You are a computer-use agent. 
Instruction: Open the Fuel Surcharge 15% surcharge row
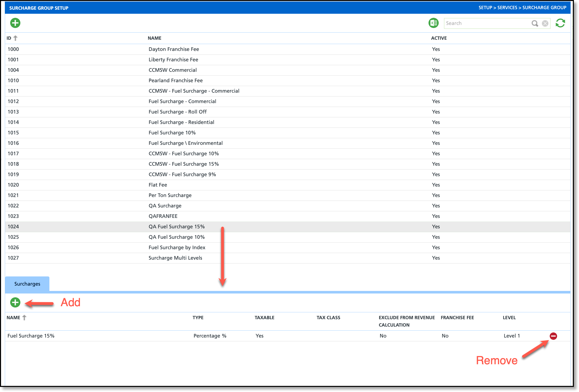click(x=31, y=336)
